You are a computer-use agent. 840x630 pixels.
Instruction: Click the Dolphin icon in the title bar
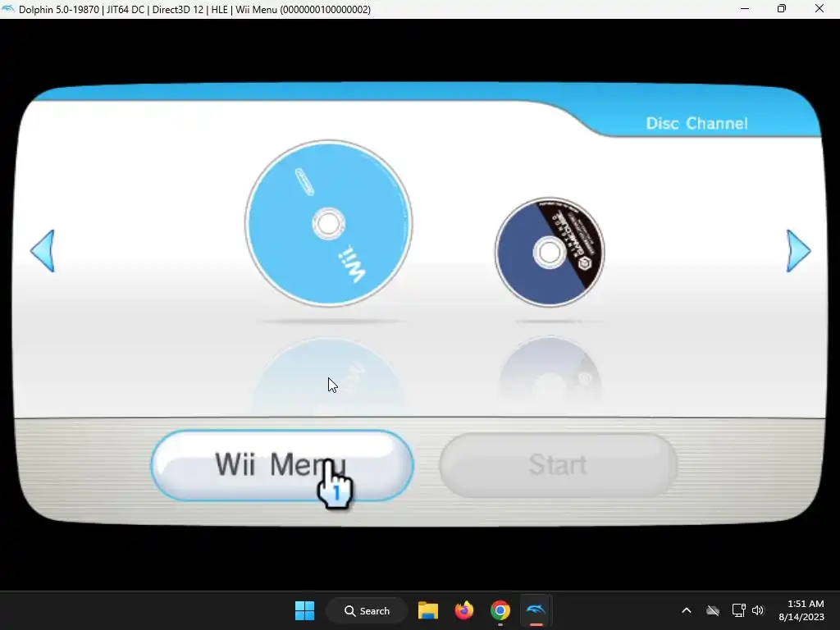point(8,9)
